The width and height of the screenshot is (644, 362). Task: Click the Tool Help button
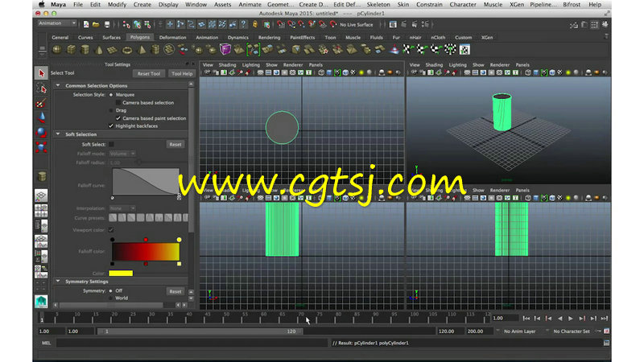tap(182, 73)
